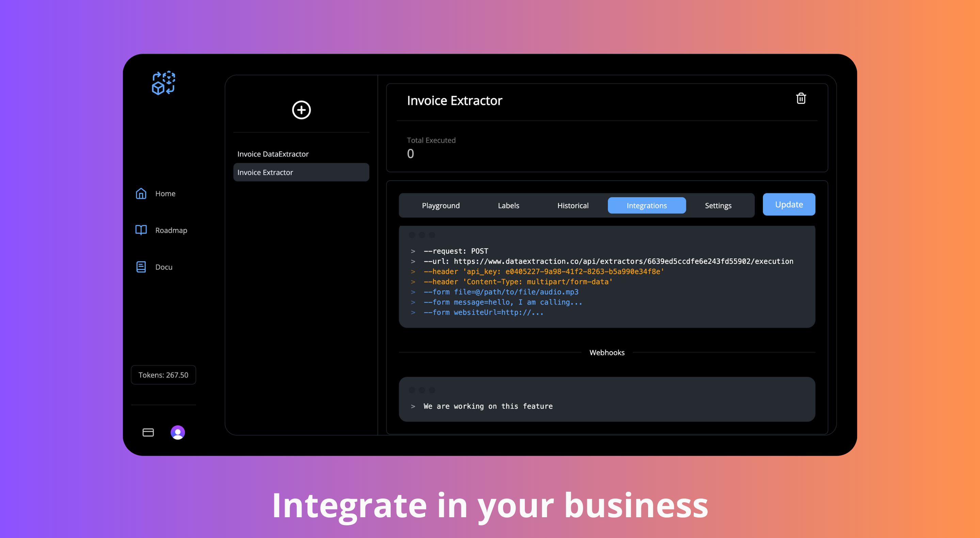Open billing via credit card icon

(x=148, y=432)
